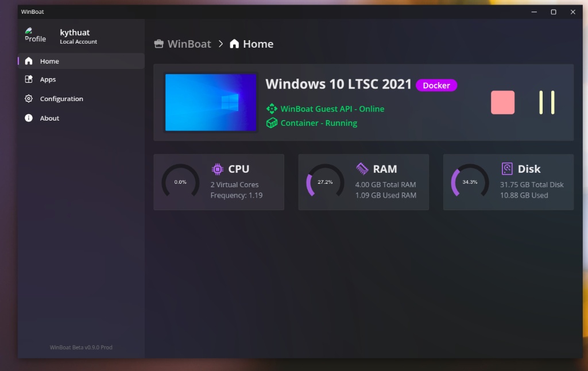Click the WinBoat briefcase icon in breadcrumb
588x371 pixels.
159,44
